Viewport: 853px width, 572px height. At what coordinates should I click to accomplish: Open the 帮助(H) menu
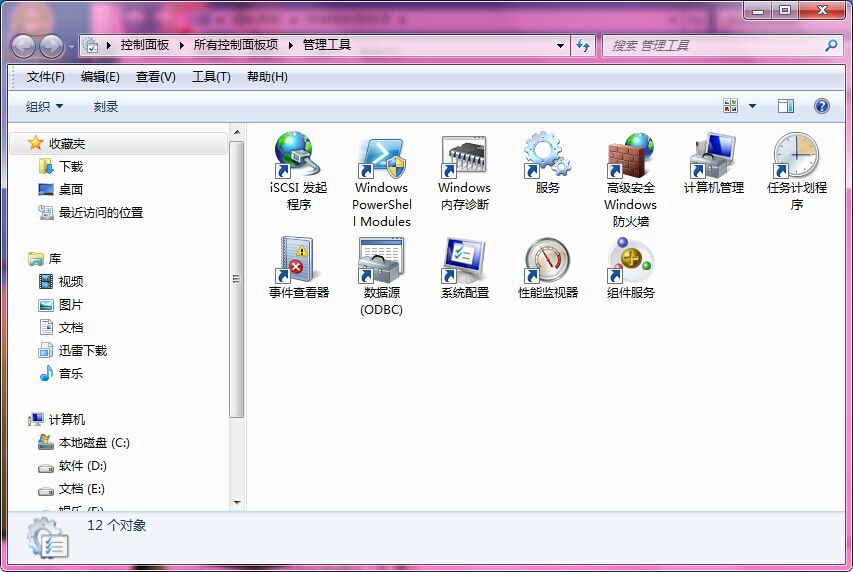click(x=267, y=77)
